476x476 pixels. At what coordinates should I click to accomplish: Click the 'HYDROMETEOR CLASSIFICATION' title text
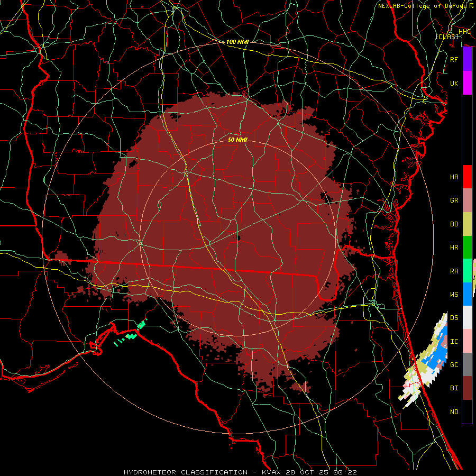click(x=186, y=472)
